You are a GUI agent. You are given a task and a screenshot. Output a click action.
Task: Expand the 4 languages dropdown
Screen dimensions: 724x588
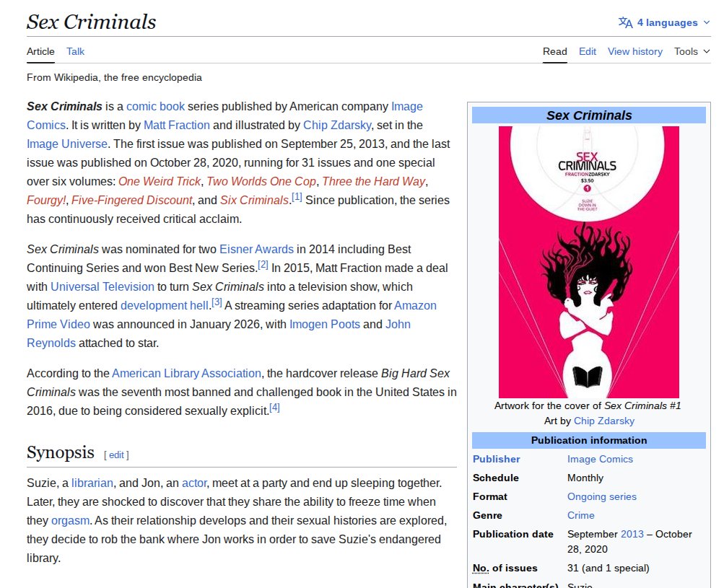tap(664, 22)
